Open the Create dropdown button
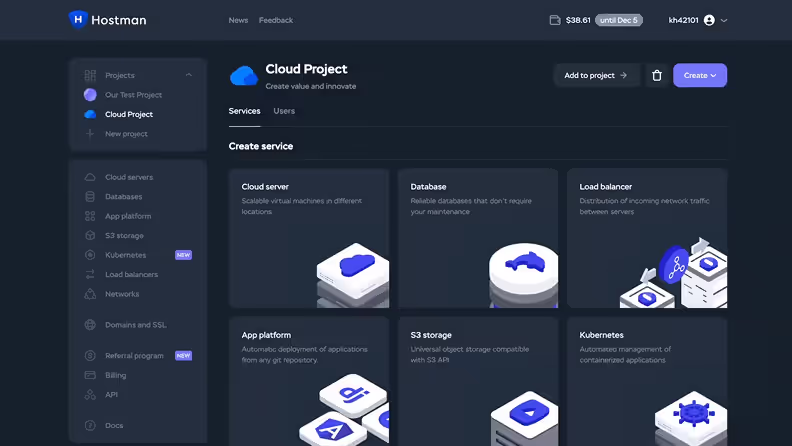This screenshot has width=792, height=446. [699, 75]
